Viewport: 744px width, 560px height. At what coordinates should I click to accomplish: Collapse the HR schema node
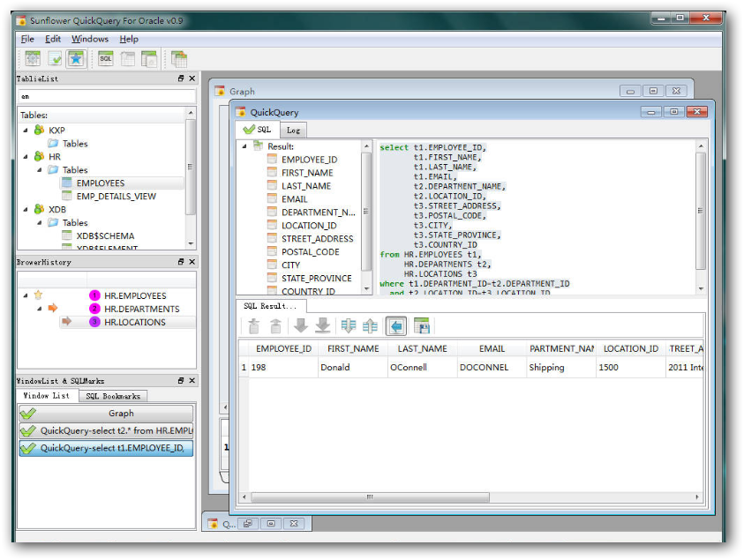click(26, 156)
